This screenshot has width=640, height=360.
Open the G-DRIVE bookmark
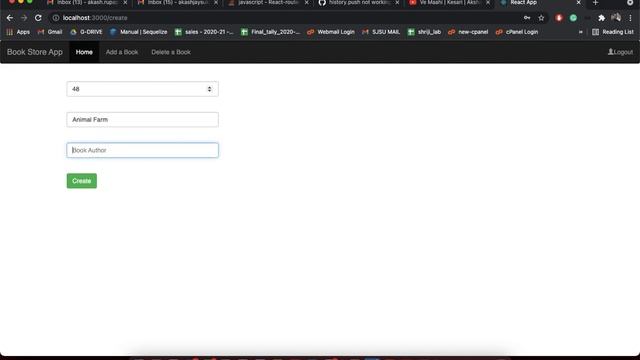[86, 32]
